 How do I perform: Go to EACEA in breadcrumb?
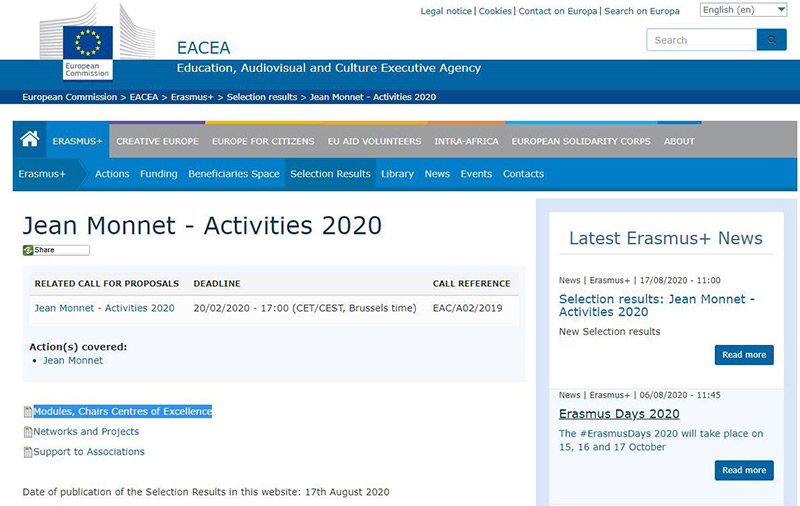click(x=144, y=97)
